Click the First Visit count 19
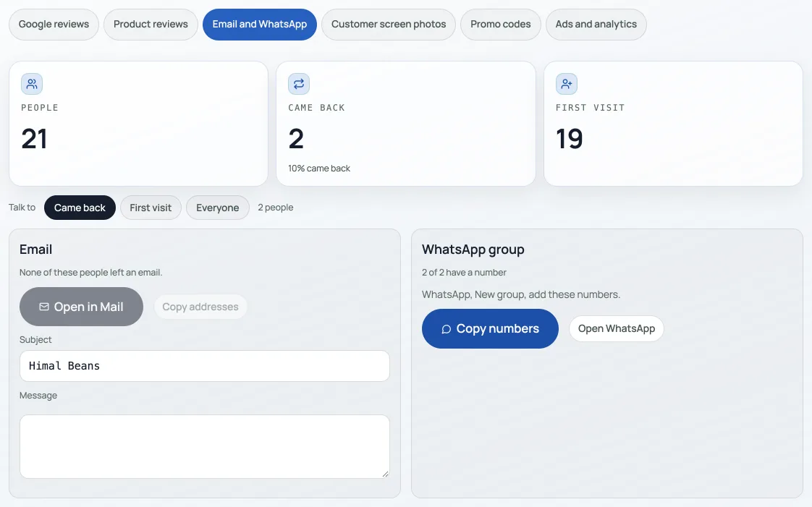Image resolution: width=812 pixels, height=507 pixels. point(569,139)
